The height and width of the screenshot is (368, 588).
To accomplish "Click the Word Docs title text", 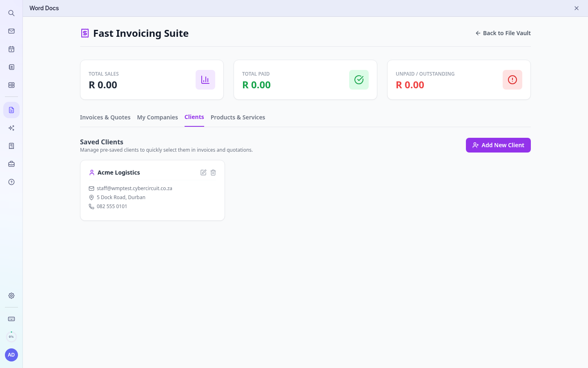I will coord(44,8).
